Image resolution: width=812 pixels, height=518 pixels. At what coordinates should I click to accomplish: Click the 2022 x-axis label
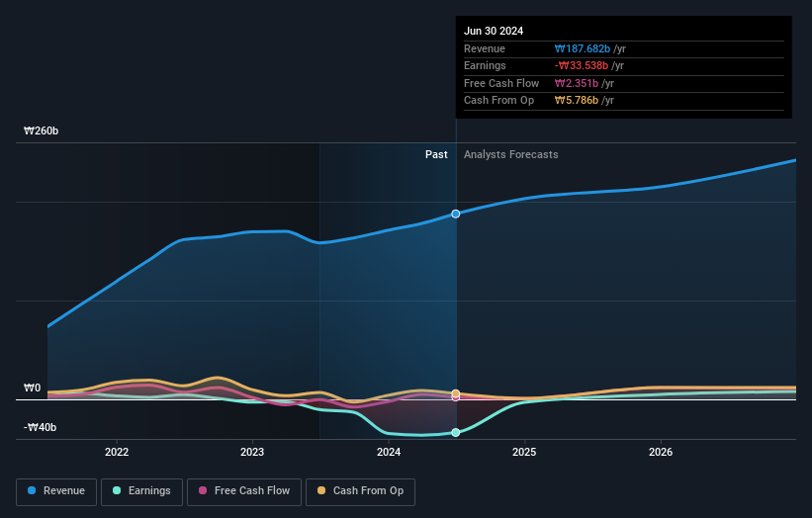click(x=117, y=453)
